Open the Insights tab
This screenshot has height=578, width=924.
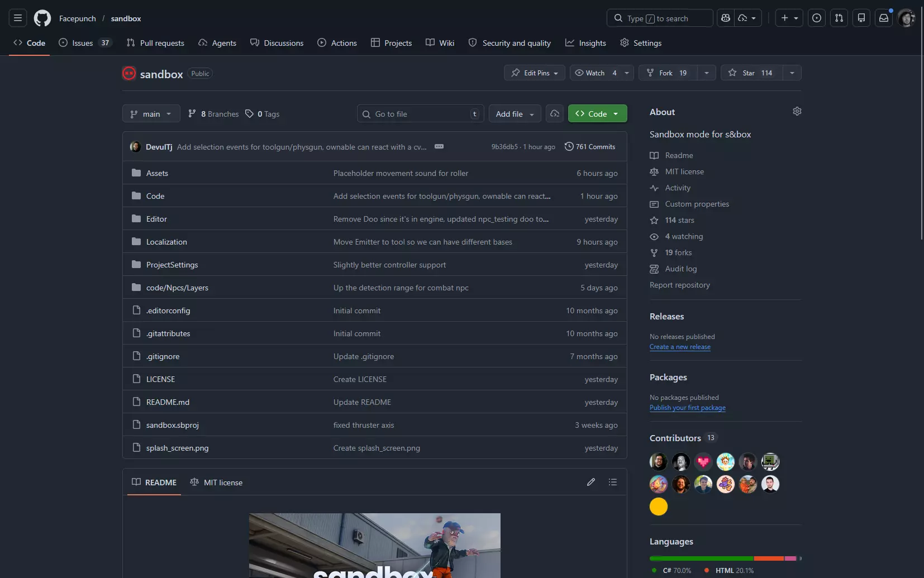585,43
